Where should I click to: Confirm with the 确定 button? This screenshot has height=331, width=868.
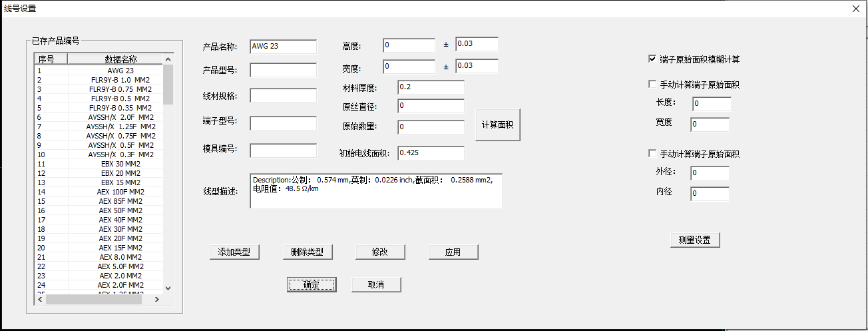click(x=311, y=284)
